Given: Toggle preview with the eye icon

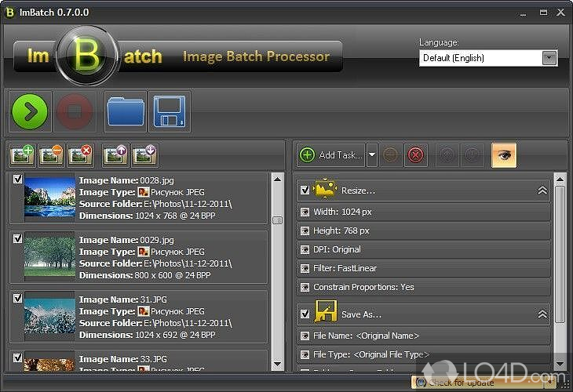Looking at the screenshot, I should [x=504, y=155].
